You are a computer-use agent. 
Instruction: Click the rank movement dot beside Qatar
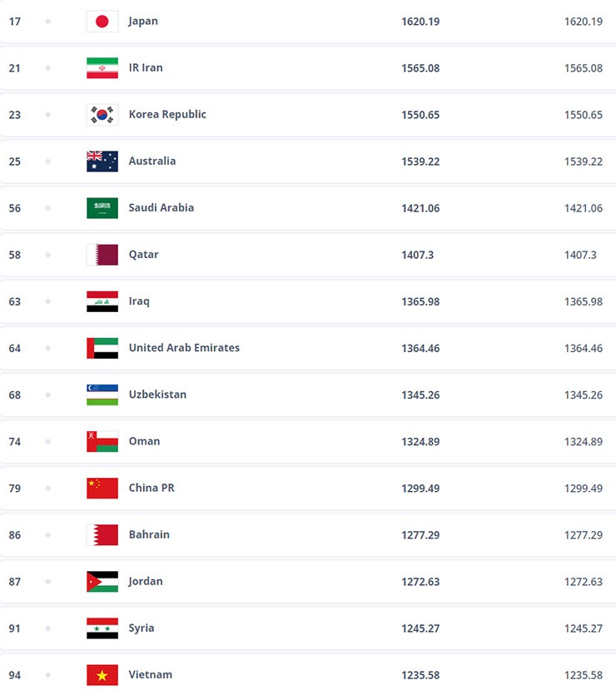pos(47,255)
